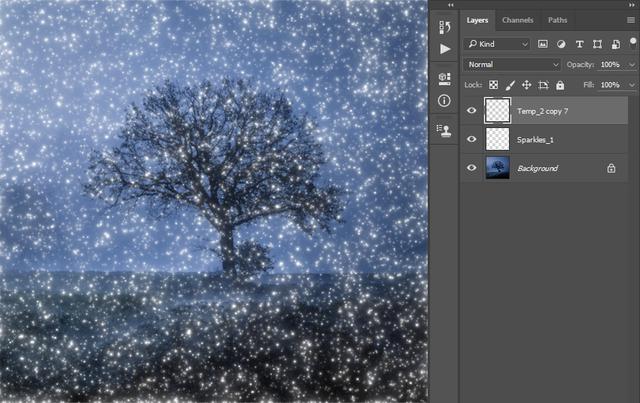The width and height of the screenshot is (640, 403).
Task: Select the Background layer thumbnail
Action: (497, 168)
